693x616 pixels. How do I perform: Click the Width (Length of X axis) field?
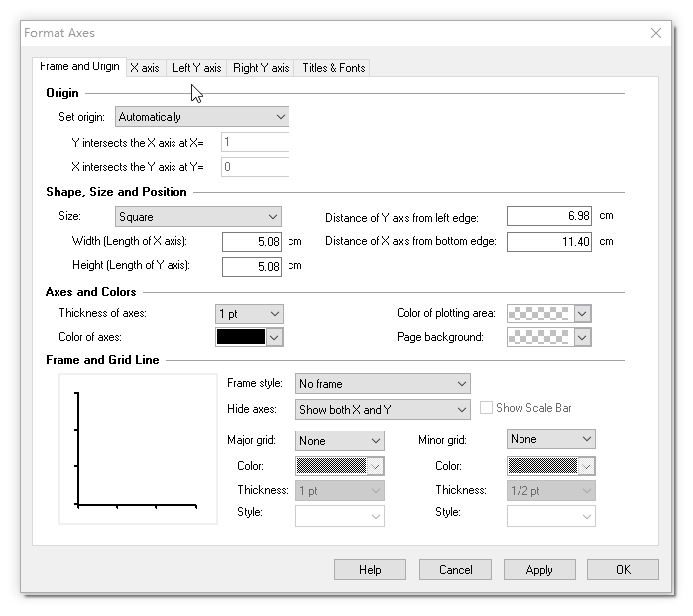coord(252,242)
